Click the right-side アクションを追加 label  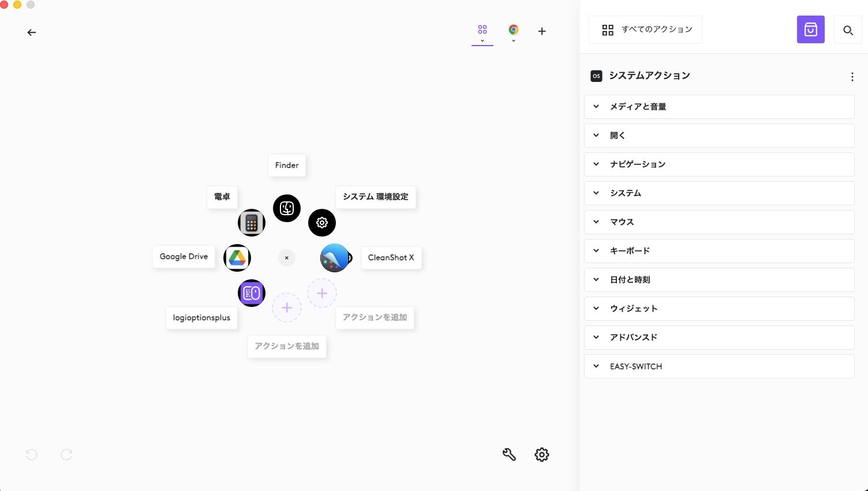pyautogui.click(x=375, y=317)
